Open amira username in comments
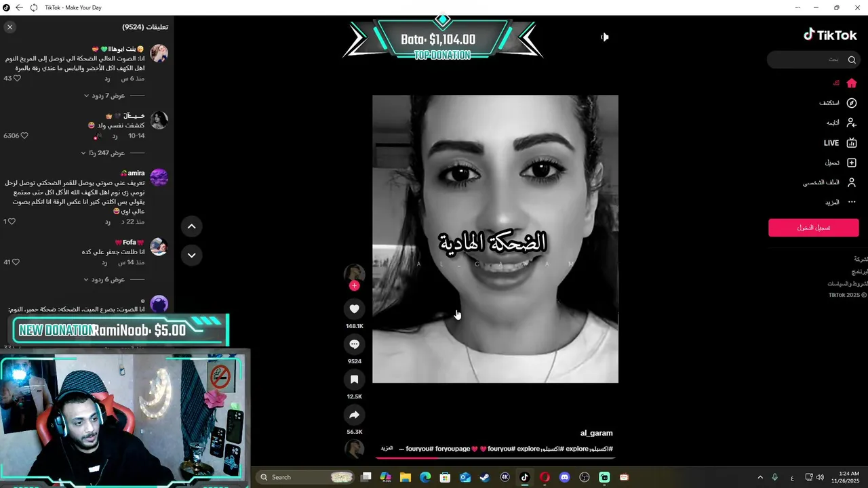The image size is (868, 488). pos(136,174)
